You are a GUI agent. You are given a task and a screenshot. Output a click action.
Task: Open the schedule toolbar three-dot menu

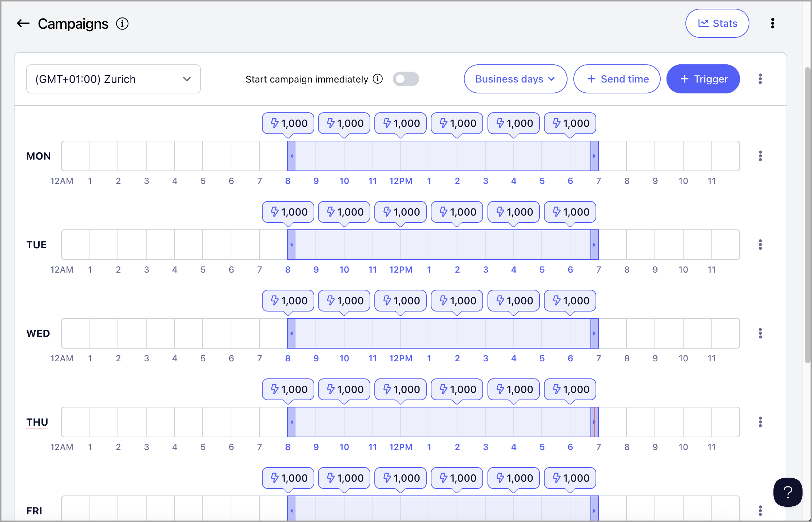click(760, 79)
